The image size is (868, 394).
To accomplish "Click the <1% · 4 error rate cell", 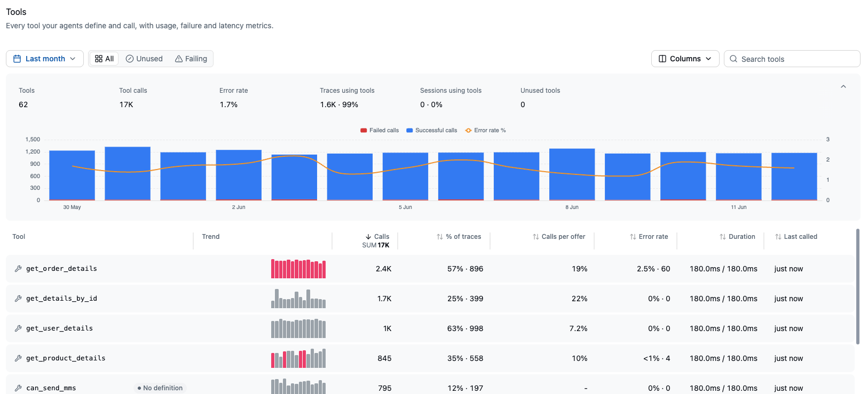I will (657, 358).
